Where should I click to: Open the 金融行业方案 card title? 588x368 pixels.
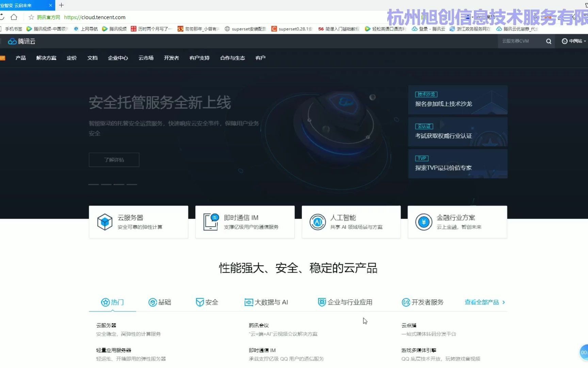pyautogui.click(x=456, y=218)
